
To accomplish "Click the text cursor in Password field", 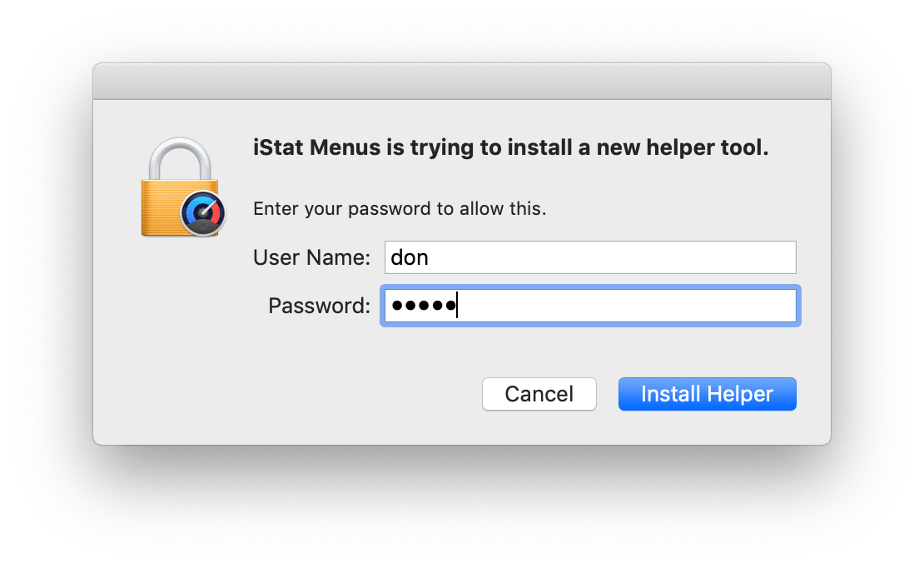I will point(457,306).
